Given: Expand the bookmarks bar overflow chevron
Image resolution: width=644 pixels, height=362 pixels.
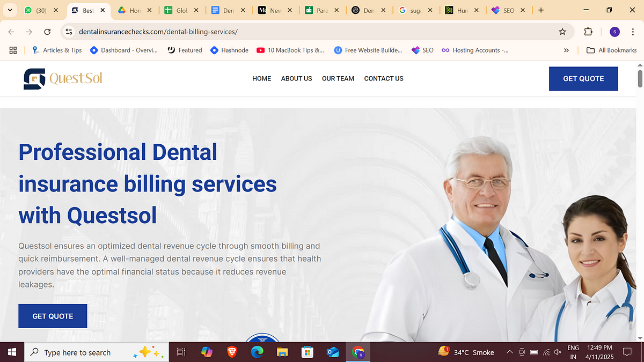Looking at the screenshot, I should click(x=566, y=50).
